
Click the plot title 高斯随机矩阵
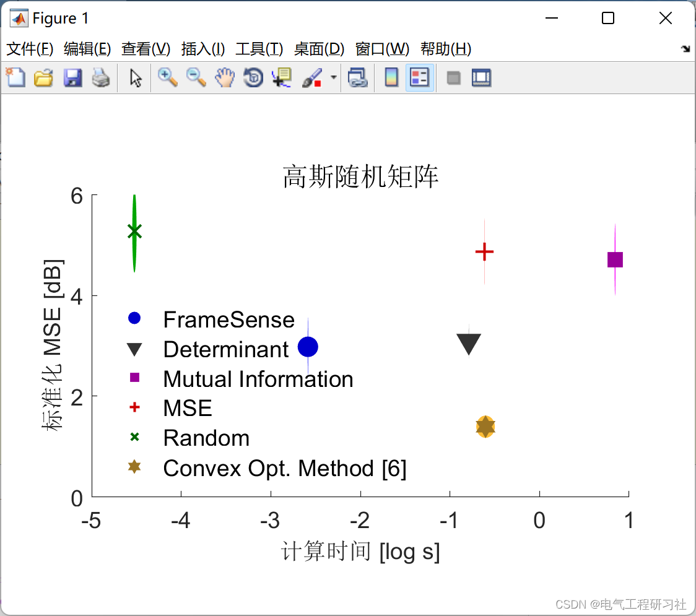tap(360, 176)
